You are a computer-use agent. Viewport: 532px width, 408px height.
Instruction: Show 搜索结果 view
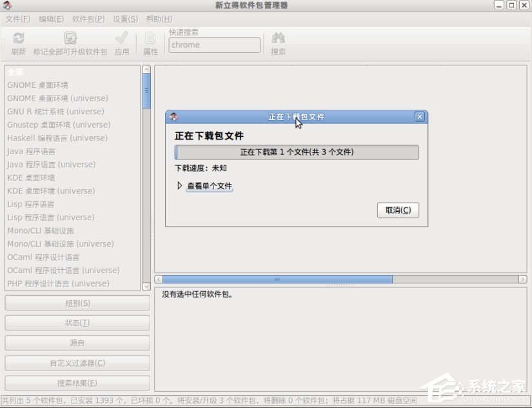[75, 383]
